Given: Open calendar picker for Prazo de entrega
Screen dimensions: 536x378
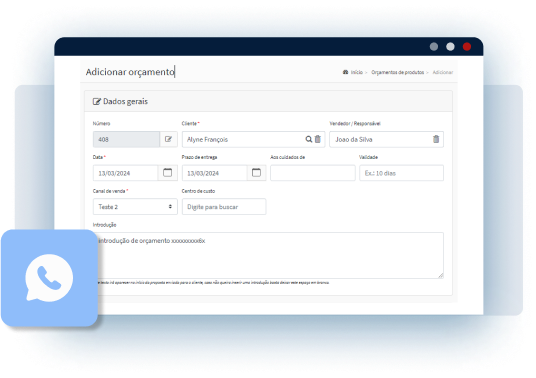Looking at the screenshot, I should click(256, 173).
